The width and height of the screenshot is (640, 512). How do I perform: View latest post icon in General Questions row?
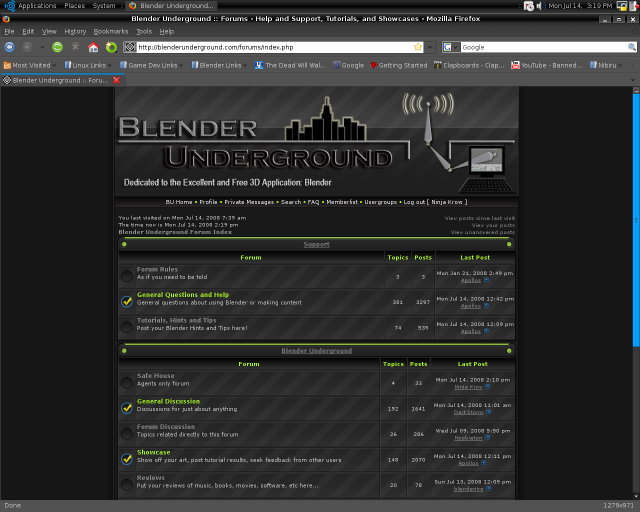(x=486, y=306)
